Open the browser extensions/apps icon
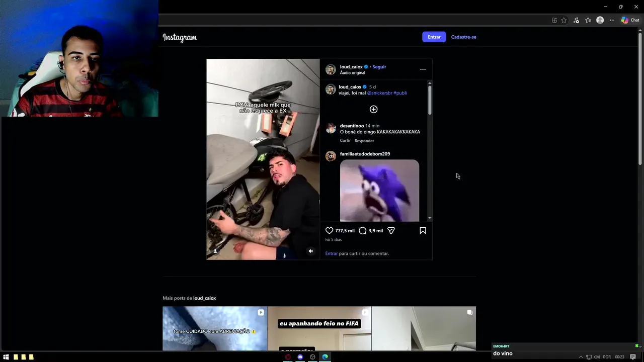 coord(554,20)
